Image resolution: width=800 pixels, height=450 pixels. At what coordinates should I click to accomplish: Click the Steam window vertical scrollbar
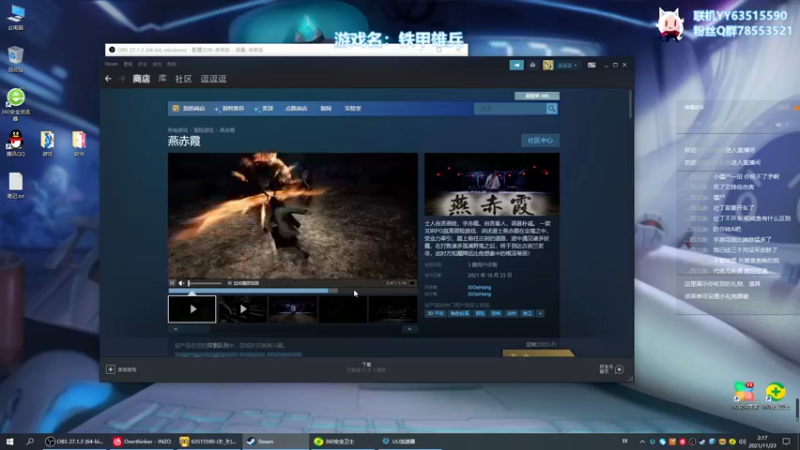click(x=631, y=105)
